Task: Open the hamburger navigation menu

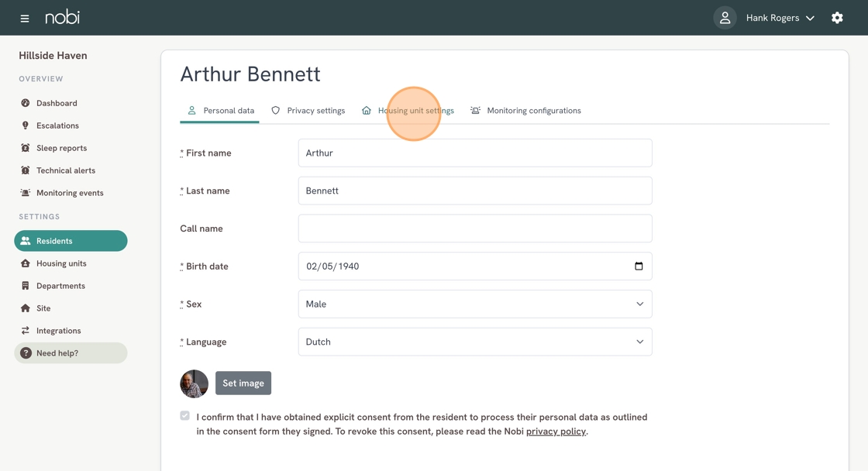Action: (24, 19)
